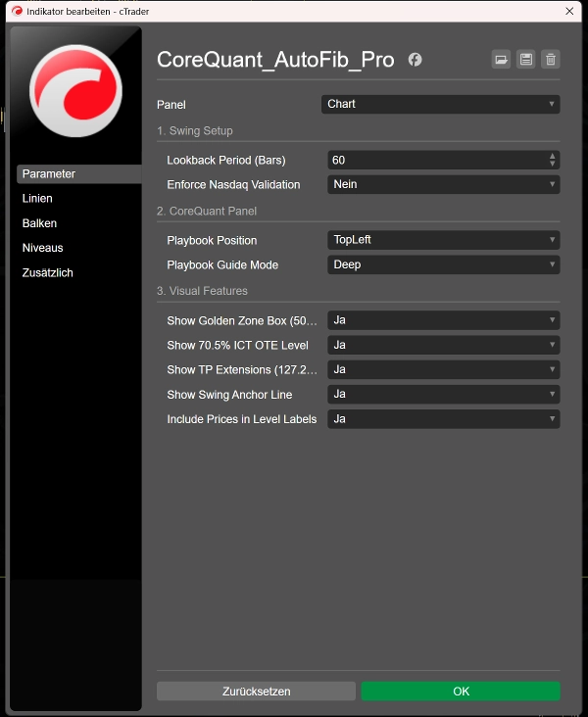The width and height of the screenshot is (588, 717).
Task: Select the Parameter tab in the sidebar
Action: pyautogui.click(x=78, y=174)
